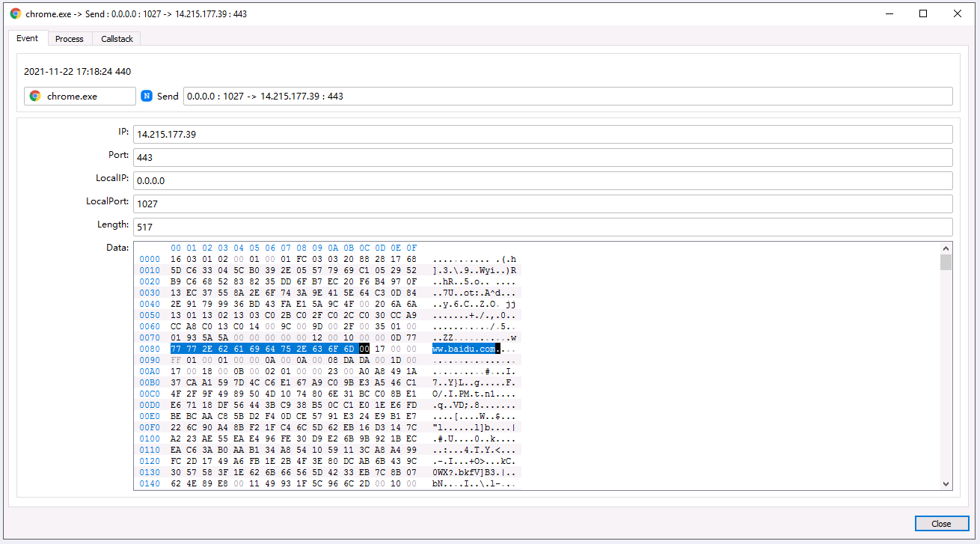
Task: Click the hex view scrollbar thumb
Action: coord(946,262)
